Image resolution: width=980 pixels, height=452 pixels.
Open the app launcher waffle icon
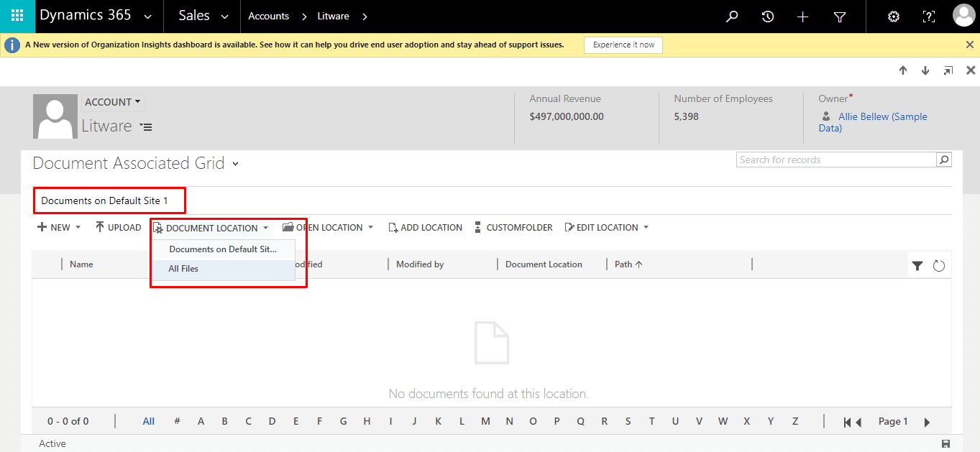[x=17, y=16]
